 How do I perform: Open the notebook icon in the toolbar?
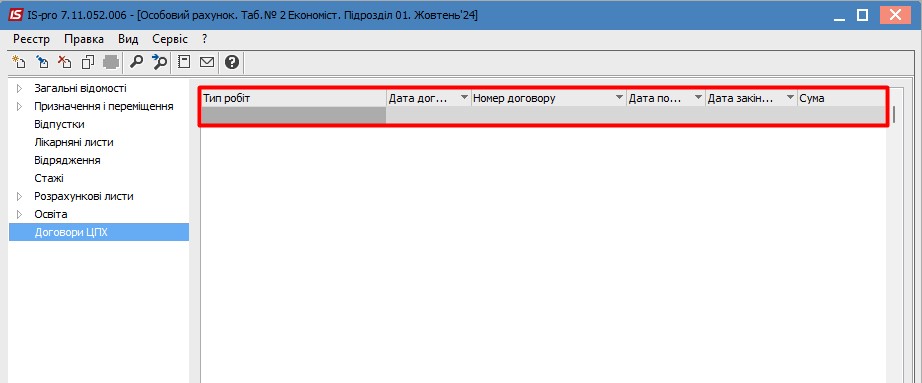[184, 62]
